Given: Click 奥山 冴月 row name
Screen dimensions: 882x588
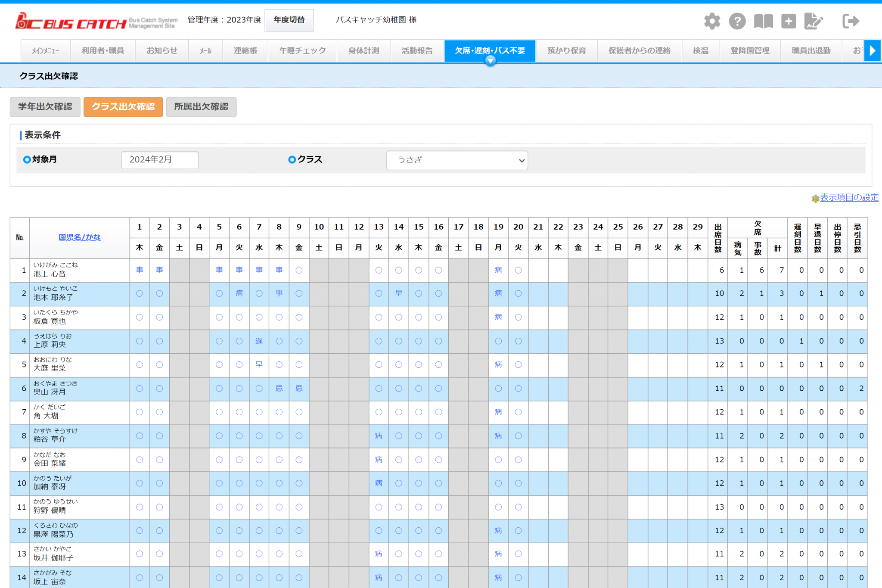Looking at the screenshot, I should [x=50, y=392].
